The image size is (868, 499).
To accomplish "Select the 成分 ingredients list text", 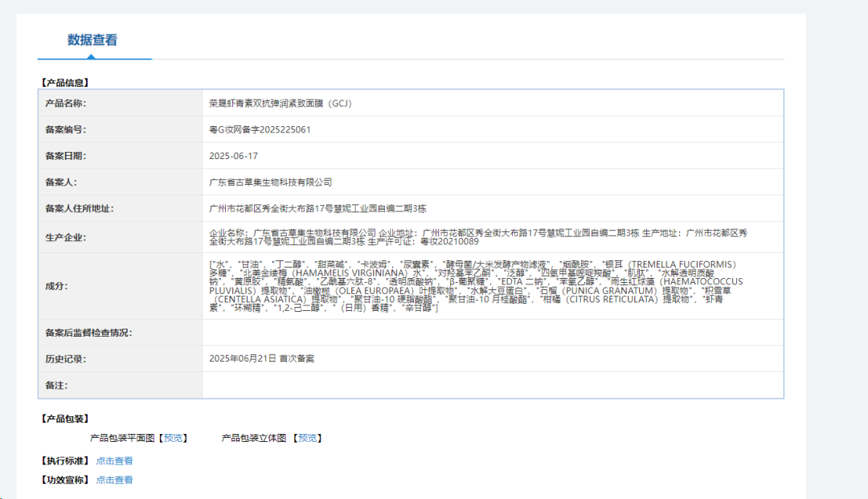I will point(476,286).
